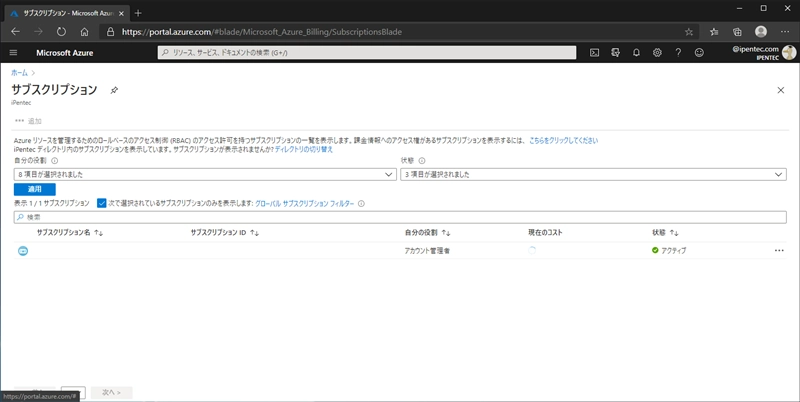
Task: Show info tip beside global subscription filter
Action: (361, 204)
